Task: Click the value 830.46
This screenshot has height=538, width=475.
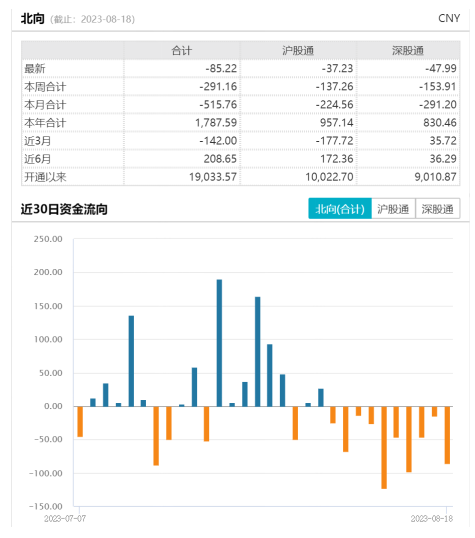Action: (x=440, y=122)
